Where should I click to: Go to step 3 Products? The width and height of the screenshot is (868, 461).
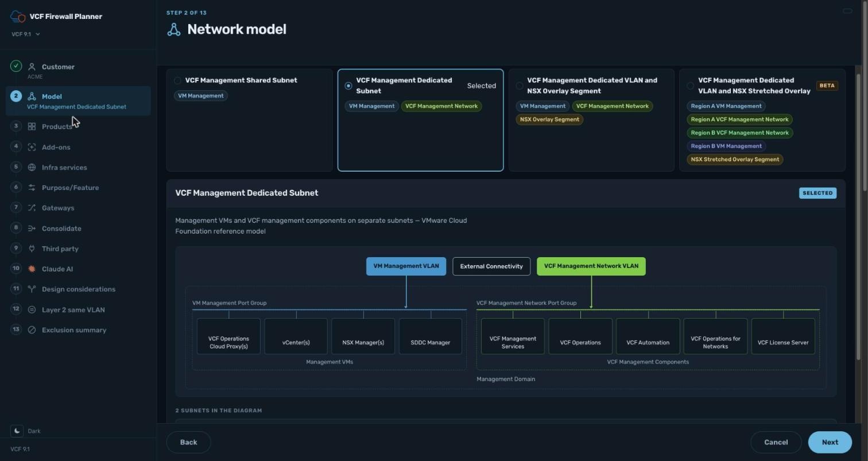78,126
